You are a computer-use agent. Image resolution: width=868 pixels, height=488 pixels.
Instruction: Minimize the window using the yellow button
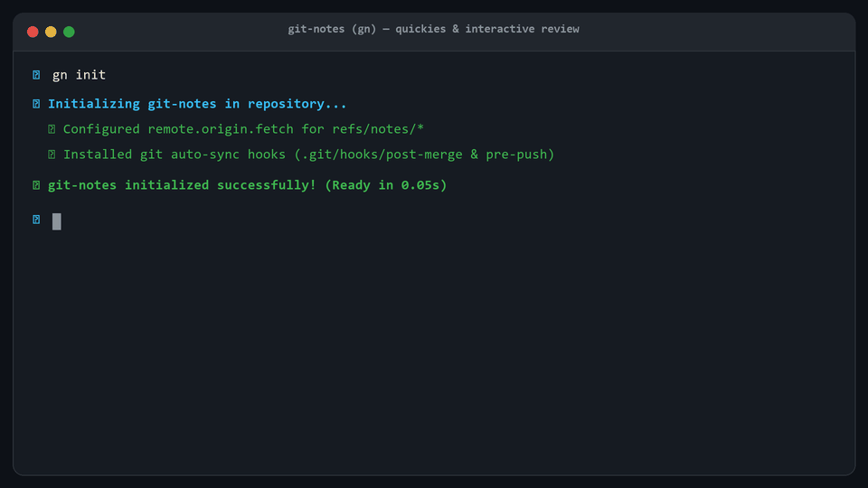(x=51, y=32)
